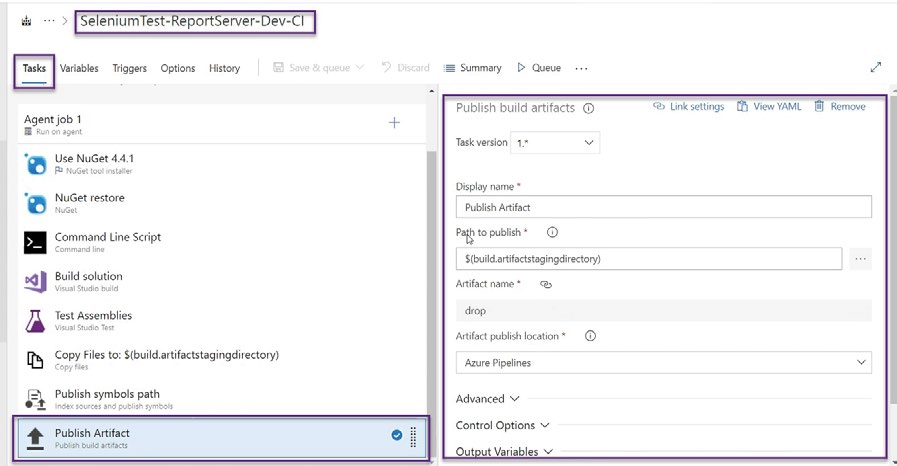The width and height of the screenshot is (897, 466).
Task: Select the Use NuGet 4.4.1 task icon
Action: [x=36, y=164]
